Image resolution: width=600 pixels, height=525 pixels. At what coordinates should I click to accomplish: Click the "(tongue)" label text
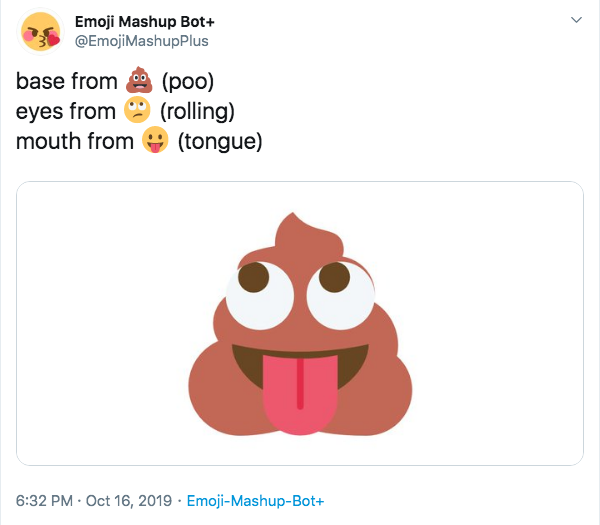coord(220,142)
